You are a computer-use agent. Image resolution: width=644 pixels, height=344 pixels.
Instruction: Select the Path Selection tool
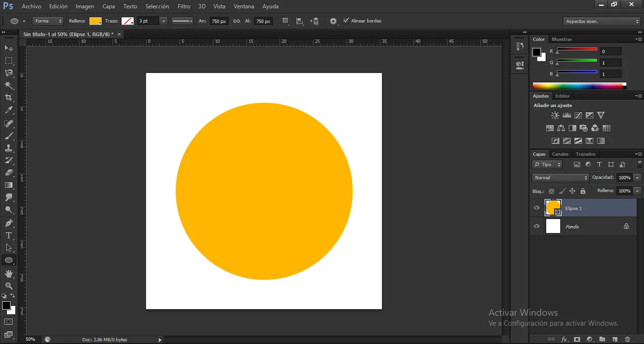(9, 248)
